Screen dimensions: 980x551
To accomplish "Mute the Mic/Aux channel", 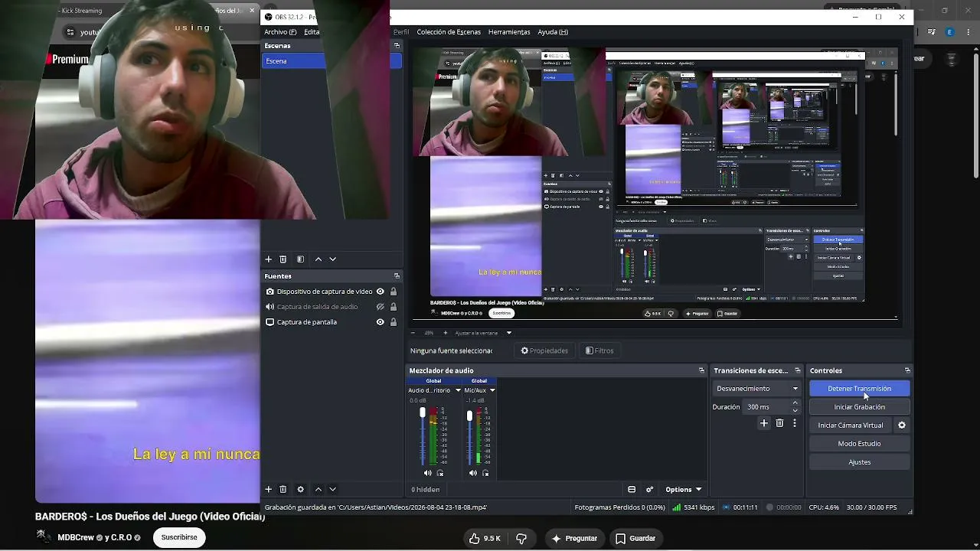I will click(x=473, y=473).
